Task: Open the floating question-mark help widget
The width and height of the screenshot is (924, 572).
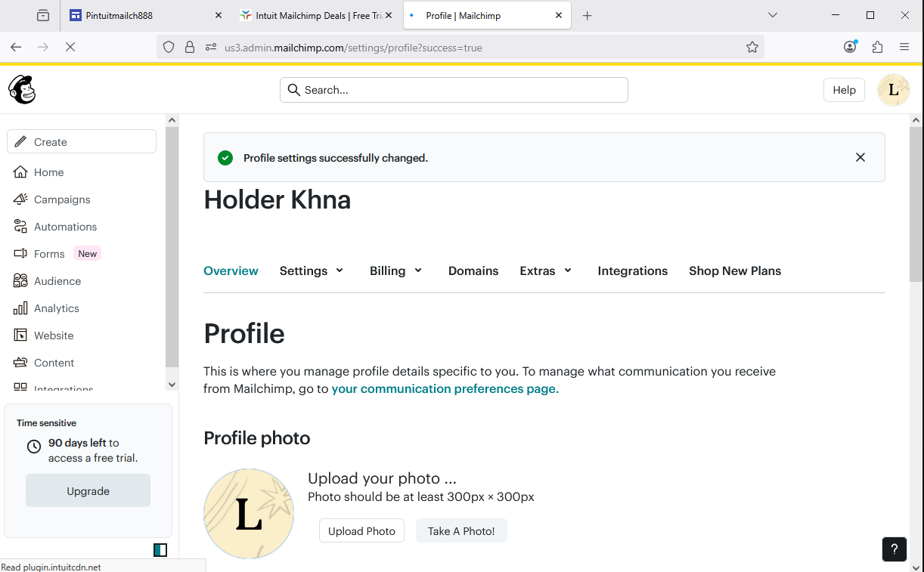Action: tap(894, 549)
